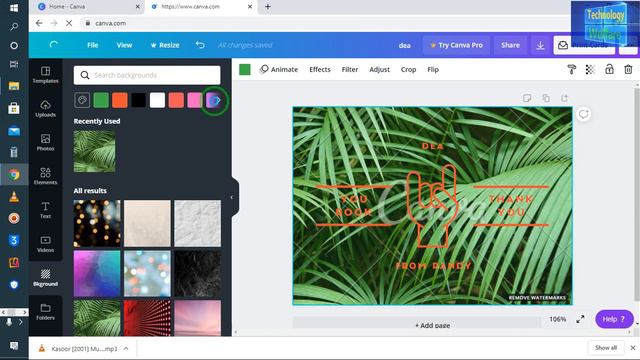
Task: Select the white background color swatch
Action: [157, 100]
